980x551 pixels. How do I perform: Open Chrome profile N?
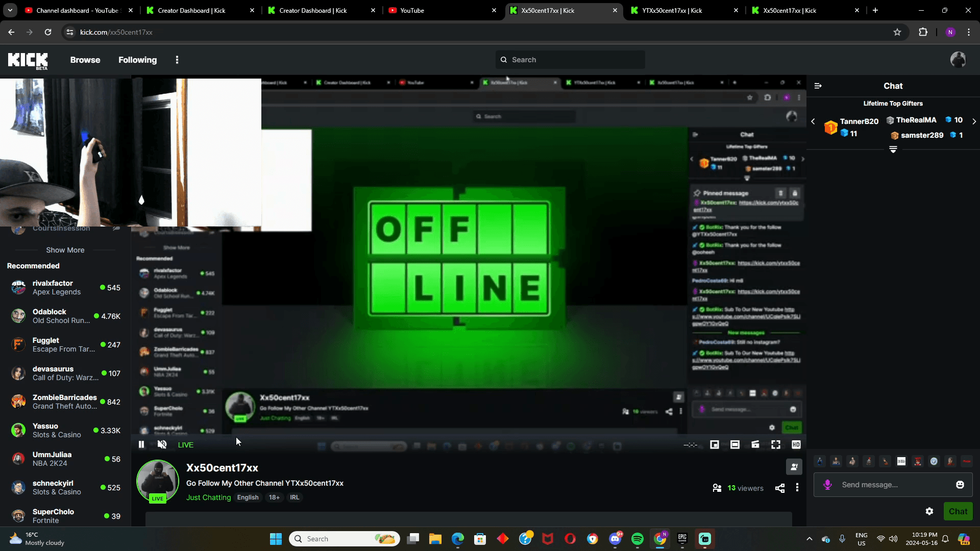pyautogui.click(x=950, y=32)
